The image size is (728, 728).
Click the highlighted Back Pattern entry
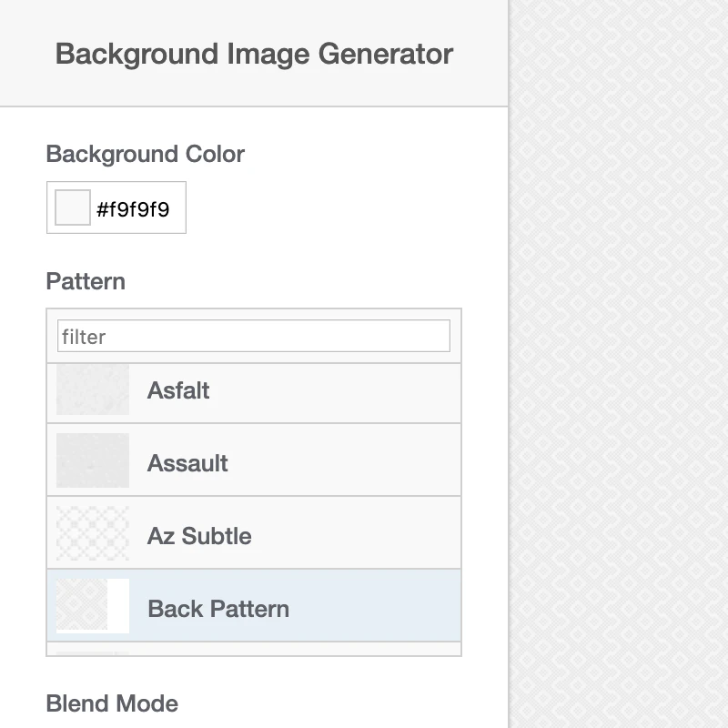[253, 608]
